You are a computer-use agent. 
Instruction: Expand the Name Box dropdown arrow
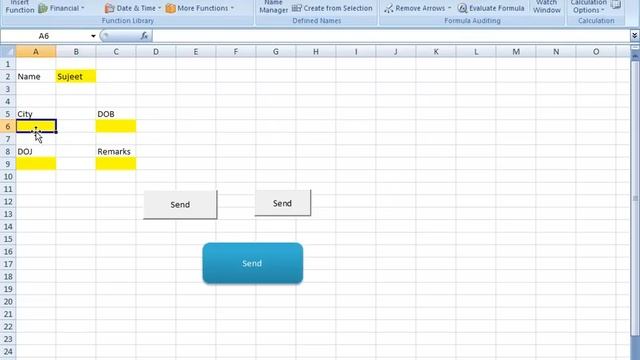[93, 36]
